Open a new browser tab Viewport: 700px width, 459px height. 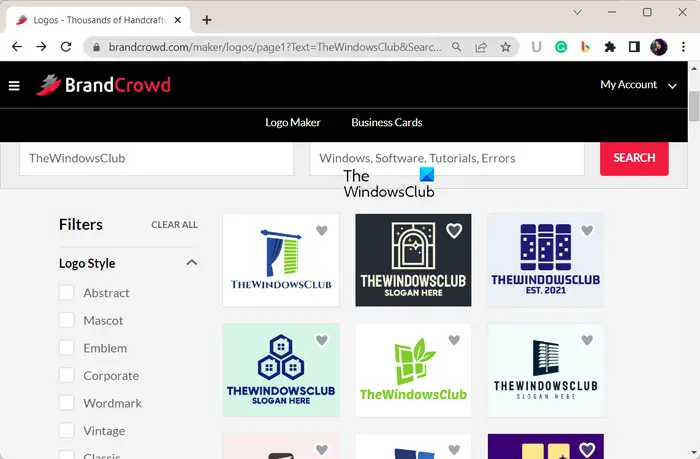pos(207,20)
